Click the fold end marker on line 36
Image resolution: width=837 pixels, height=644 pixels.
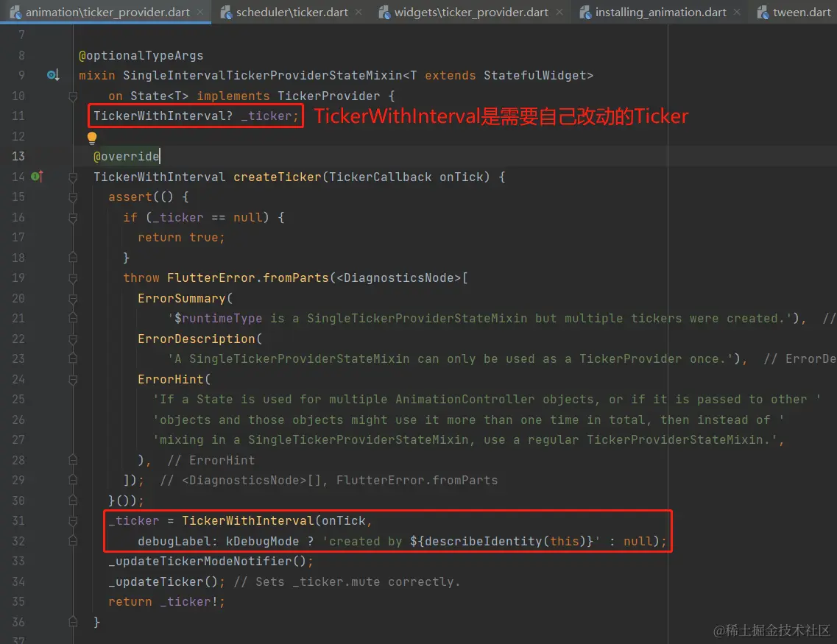coord(73,622)
